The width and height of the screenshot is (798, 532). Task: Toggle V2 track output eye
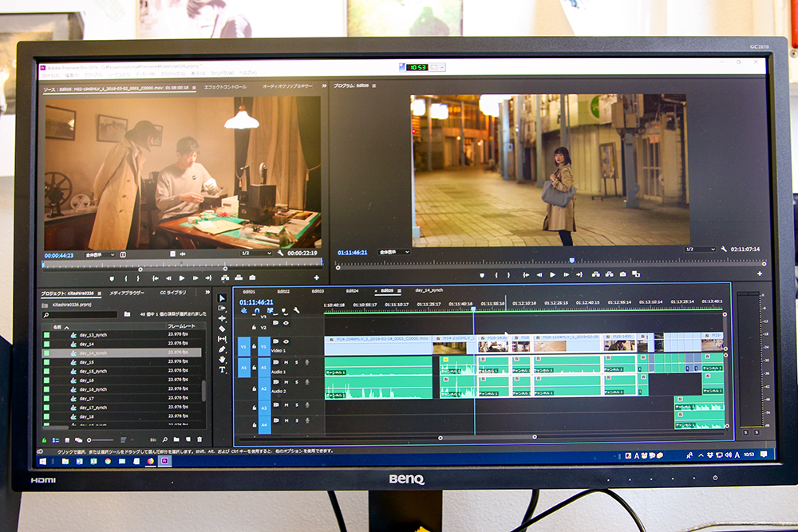[x=286, y=323]
